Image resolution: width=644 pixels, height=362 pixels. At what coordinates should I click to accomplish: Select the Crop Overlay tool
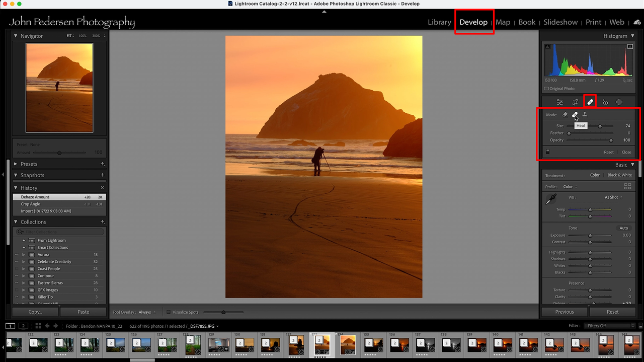pos(575,102)
